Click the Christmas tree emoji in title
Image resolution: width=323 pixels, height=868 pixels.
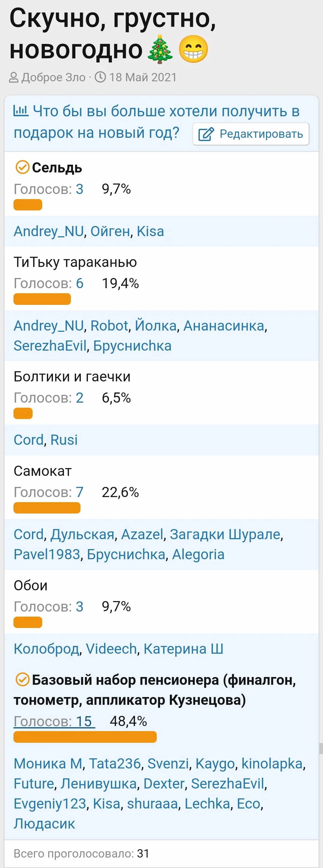160,49
